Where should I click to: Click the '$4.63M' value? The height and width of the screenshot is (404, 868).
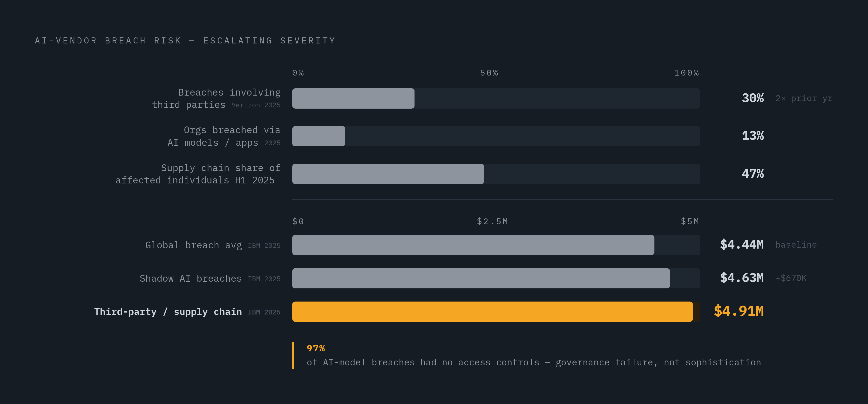click(x=742, y=278)
